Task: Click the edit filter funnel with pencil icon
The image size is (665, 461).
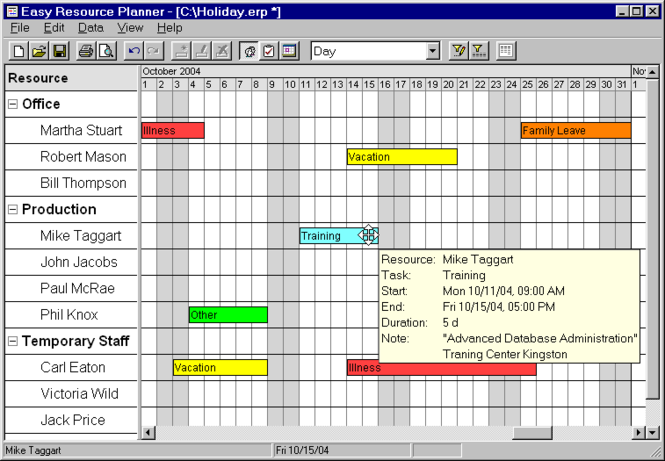Action: 458,51
